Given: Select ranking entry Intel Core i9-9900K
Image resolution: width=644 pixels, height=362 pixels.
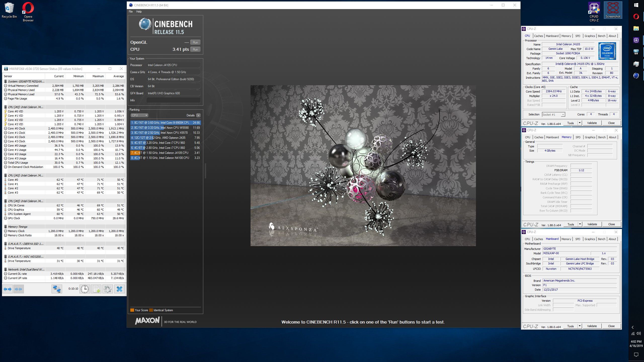Looking at the screenshot, I should 166,123.
